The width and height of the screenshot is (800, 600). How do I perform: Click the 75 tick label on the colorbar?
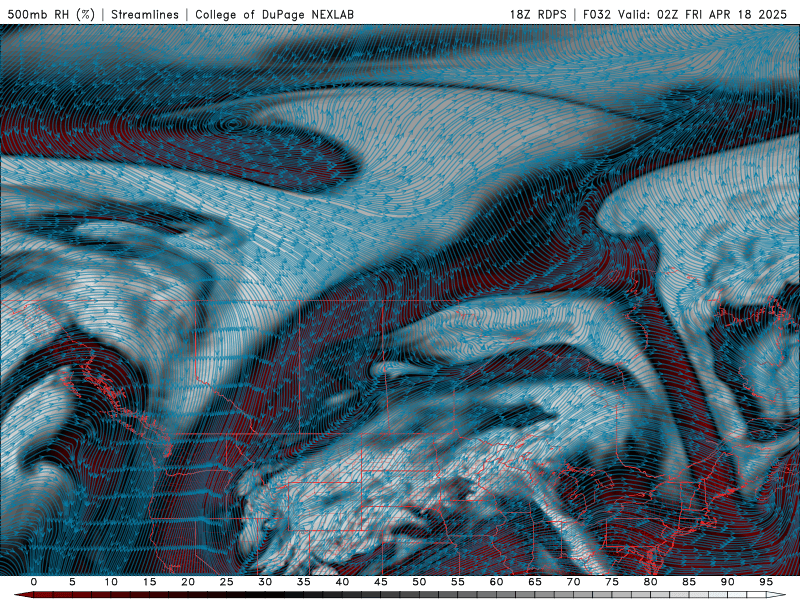[x=612, y=582]
